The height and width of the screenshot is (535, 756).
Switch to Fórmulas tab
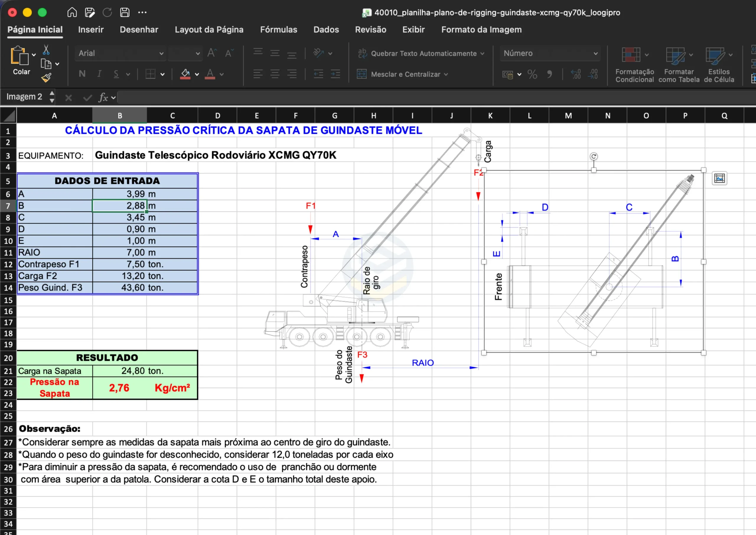[x=278, y=30]
